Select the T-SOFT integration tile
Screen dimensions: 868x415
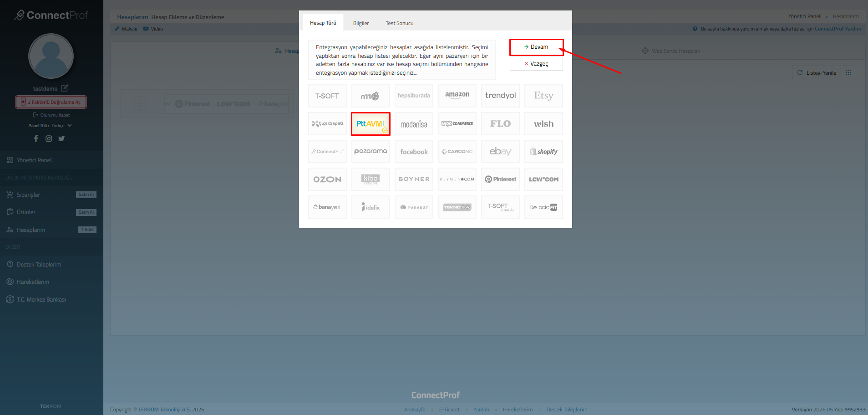327,96
